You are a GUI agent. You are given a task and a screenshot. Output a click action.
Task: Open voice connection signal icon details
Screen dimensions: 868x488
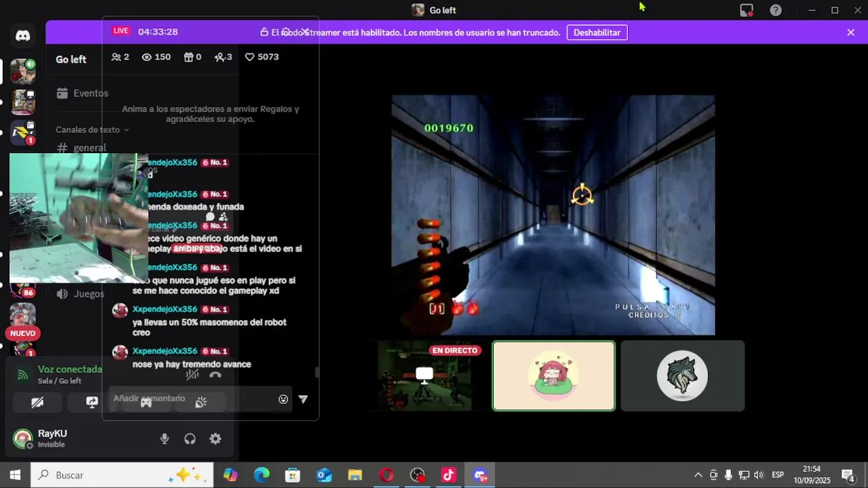[22, 374]
